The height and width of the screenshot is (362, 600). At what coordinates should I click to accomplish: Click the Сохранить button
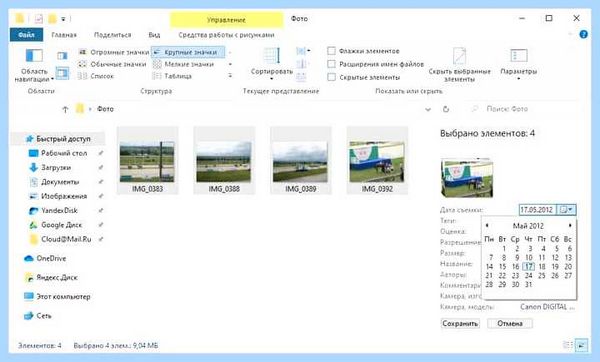[x=460, y=324]
